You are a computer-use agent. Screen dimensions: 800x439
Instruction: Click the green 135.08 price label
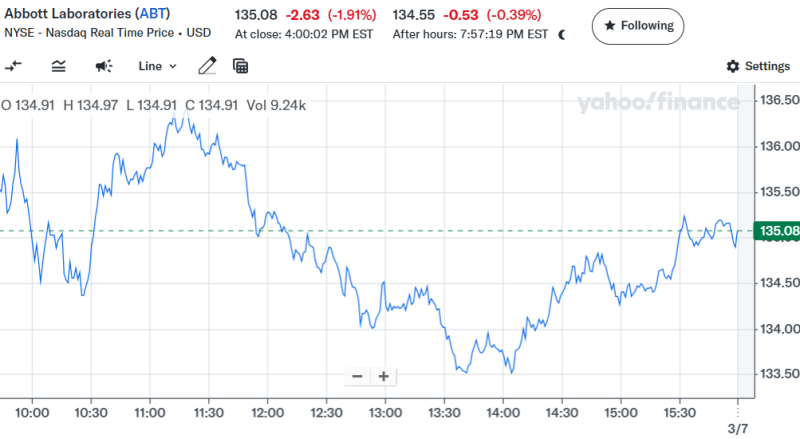(779, 232)
